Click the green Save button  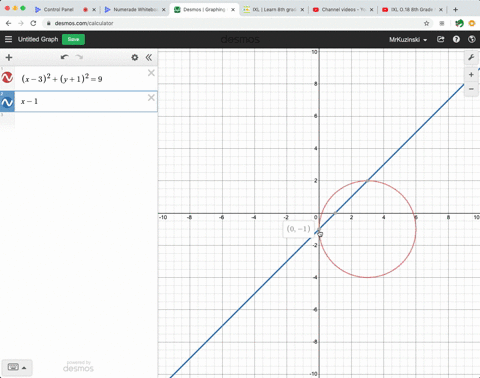click(x=73, y=39)
